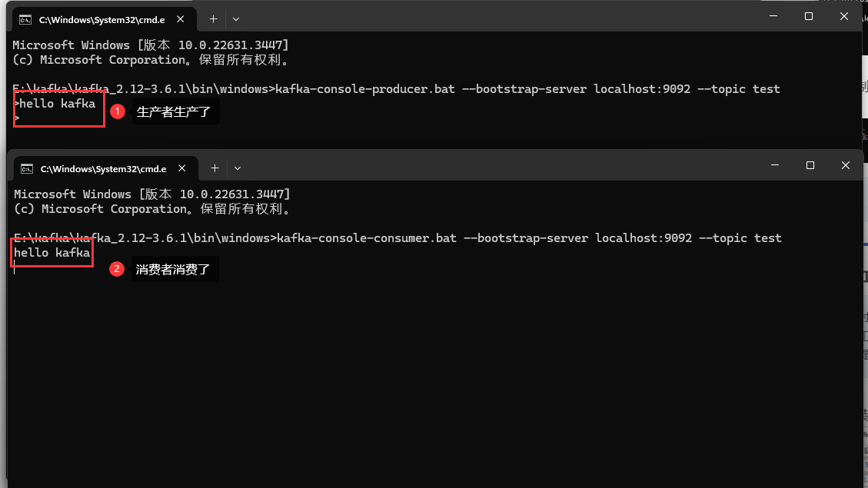The height and width of the screenshot is (488, 868).
Task: Close the producer cmd.exe tab with its X
Action: (x=181, y=18)
